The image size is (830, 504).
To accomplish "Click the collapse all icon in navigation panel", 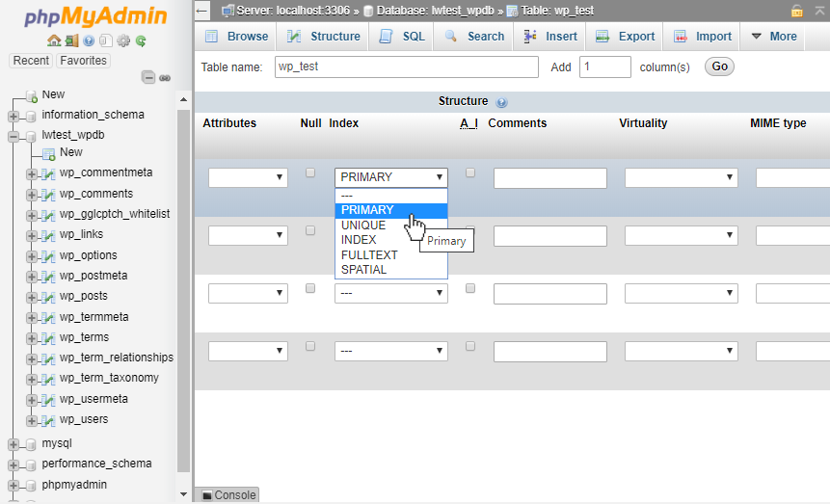I will 148,77.
